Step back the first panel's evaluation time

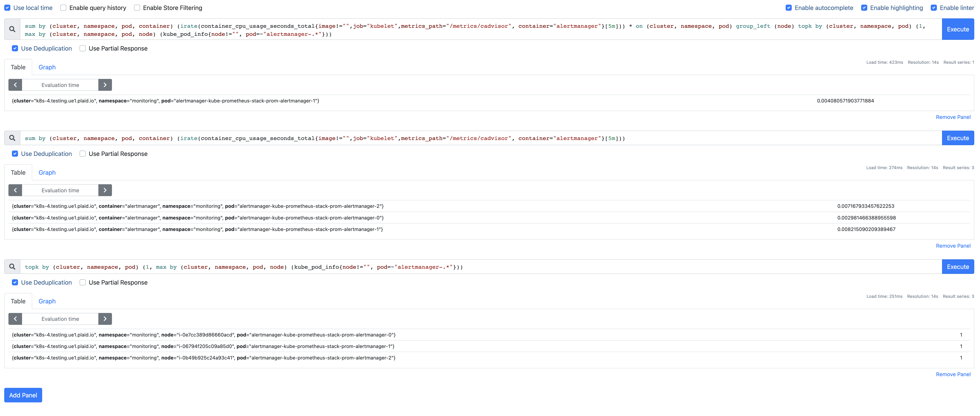tap(15, 84)
